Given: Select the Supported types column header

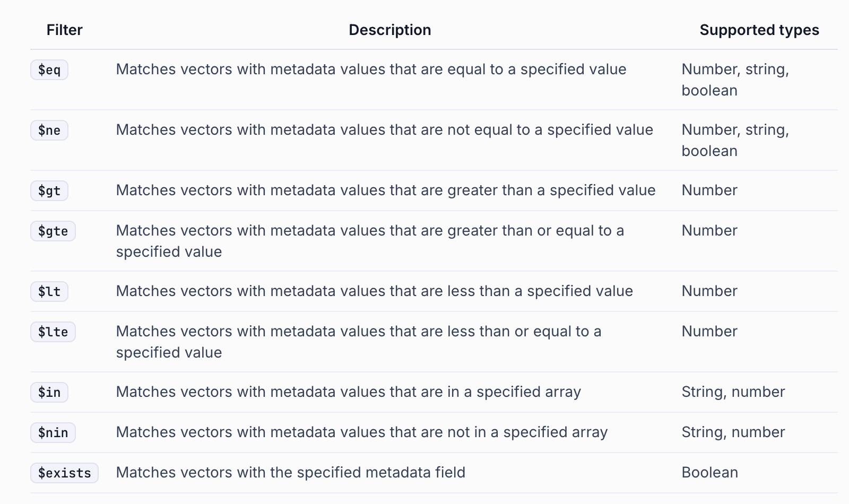Looking at the screenshot, I should pyautogui.click(x=759, y=30).
